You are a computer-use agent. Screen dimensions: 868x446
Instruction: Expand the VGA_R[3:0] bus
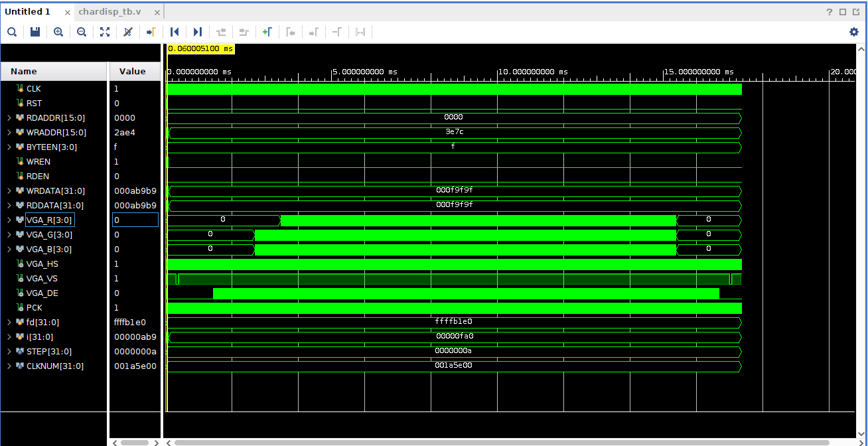click(9, 220)
